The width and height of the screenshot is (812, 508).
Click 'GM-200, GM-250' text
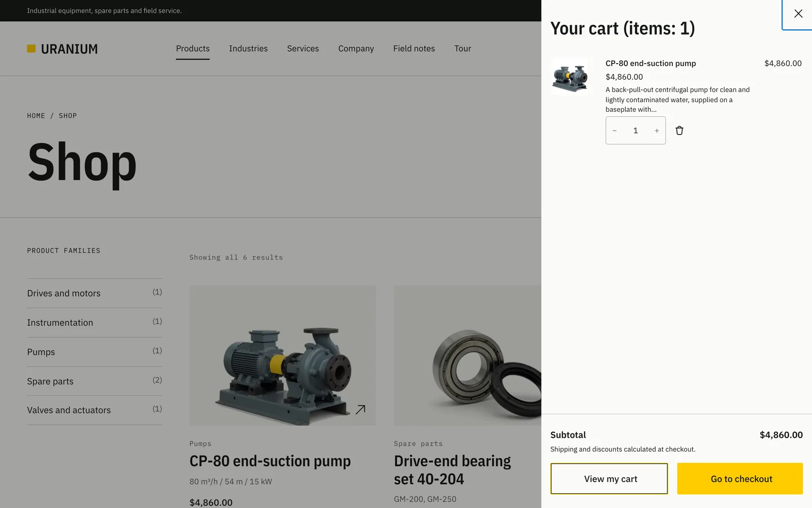(x=425, y=499)
